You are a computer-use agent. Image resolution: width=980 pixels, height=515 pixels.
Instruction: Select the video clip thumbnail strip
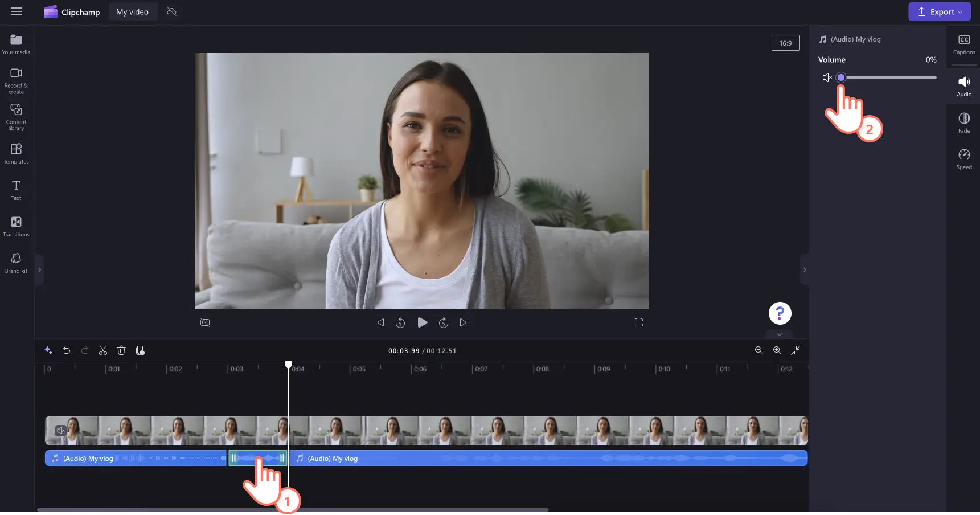427,431
